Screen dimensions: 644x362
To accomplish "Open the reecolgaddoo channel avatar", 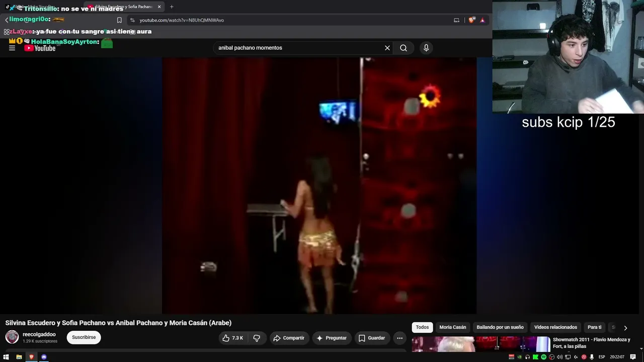I will pos(12,337).
